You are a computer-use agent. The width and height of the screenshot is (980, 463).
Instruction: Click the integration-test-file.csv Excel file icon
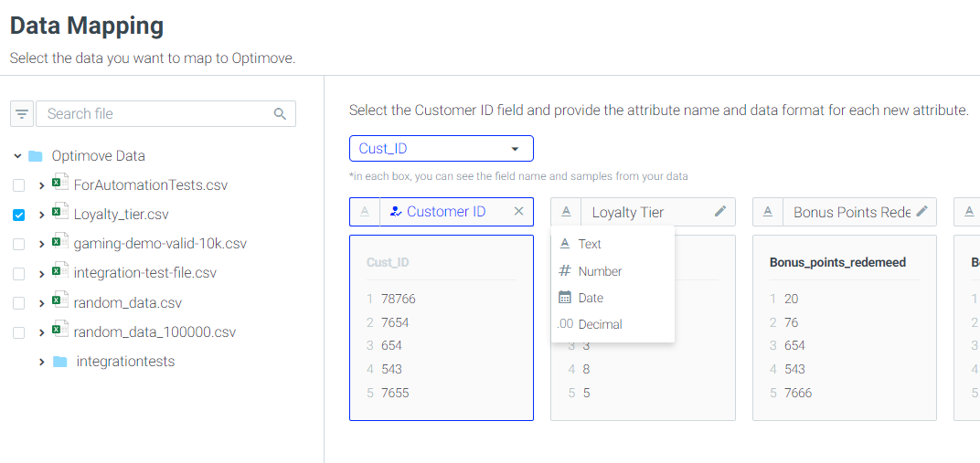[x=59, y=270]
